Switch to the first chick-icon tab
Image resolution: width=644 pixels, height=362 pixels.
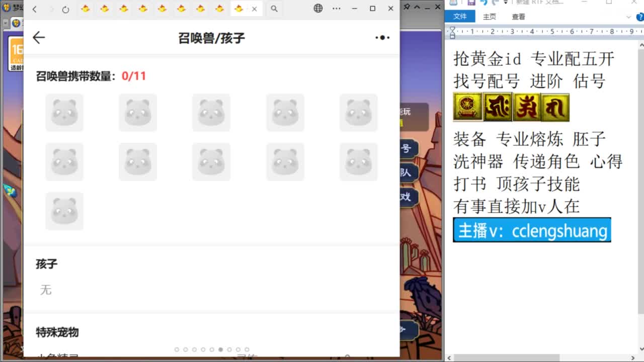coord(86,9)
